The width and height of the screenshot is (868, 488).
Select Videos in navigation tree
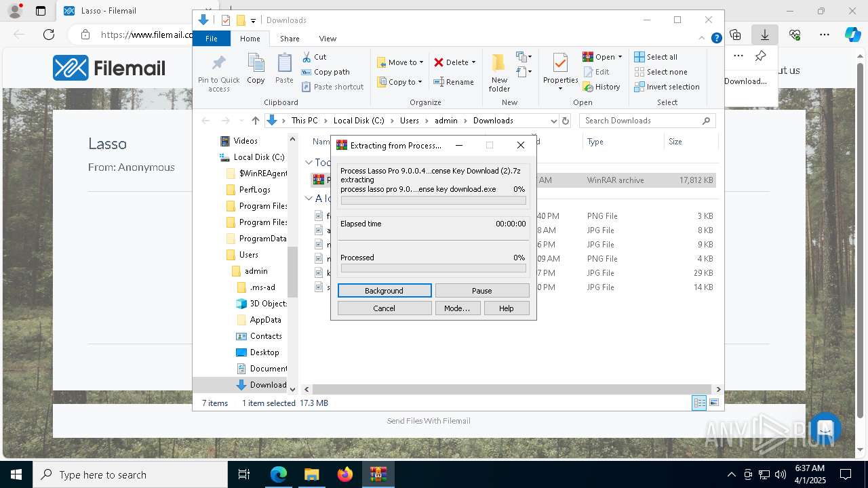(239, 141)
